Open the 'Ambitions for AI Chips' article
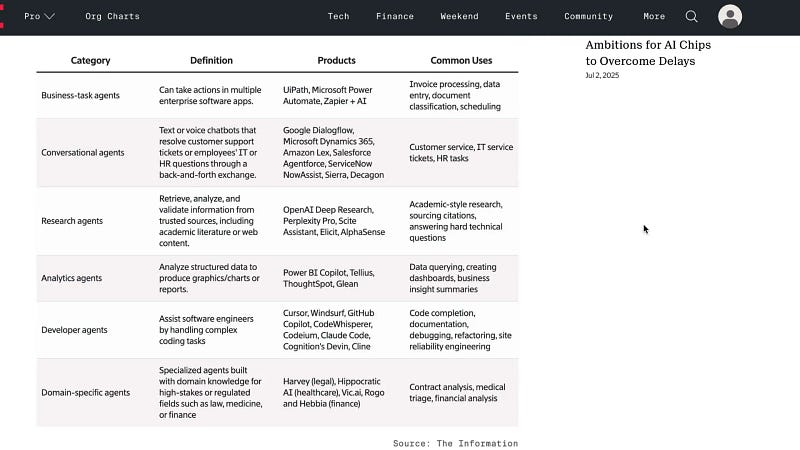The height and width of the screenshot is (450, 800). coord(648,53)
